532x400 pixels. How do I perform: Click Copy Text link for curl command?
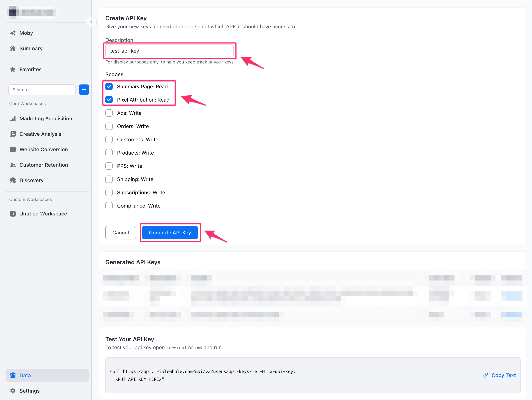(x=499, y=375)
